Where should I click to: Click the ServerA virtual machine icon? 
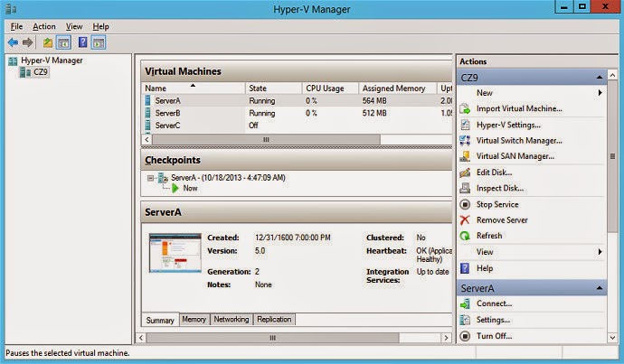pos(147,100)
